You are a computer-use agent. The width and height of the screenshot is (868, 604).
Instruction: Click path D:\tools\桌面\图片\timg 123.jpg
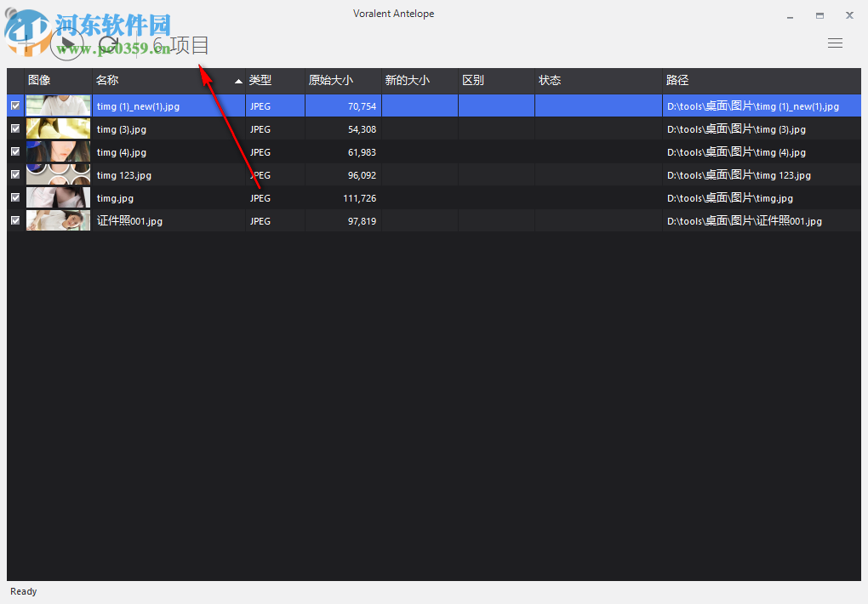pos(739,175)
